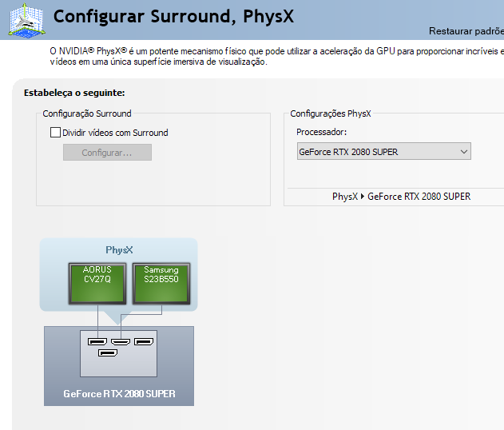The width and height of the screenshot is (504, 430).
Task: Click the PhysX label in diagram bubble
Action: point(119,250)
